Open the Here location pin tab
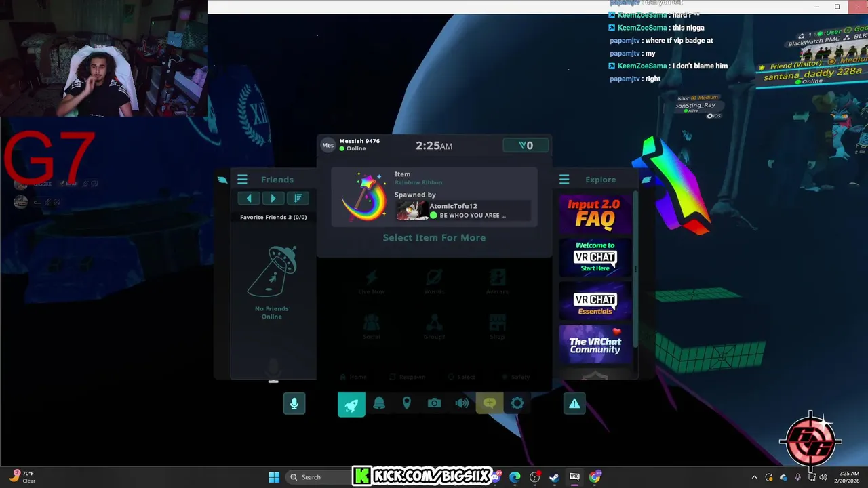Image resolution: width=868 pixels, height=488 pixels. (406, 403)
